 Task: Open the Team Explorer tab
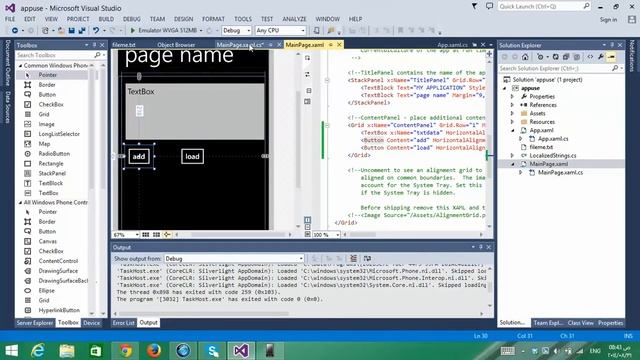pos(548,323)
